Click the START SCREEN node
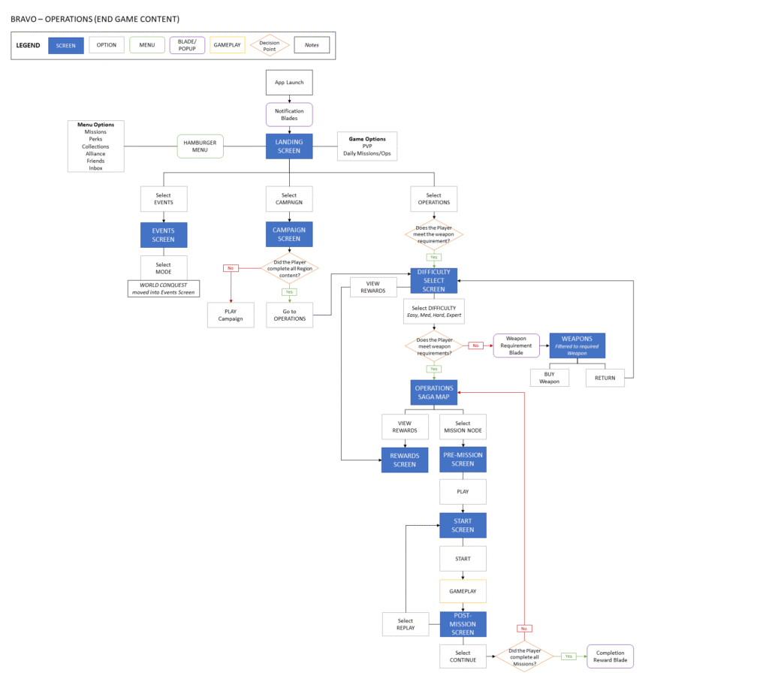769x700 pixels. coord(463,525)
